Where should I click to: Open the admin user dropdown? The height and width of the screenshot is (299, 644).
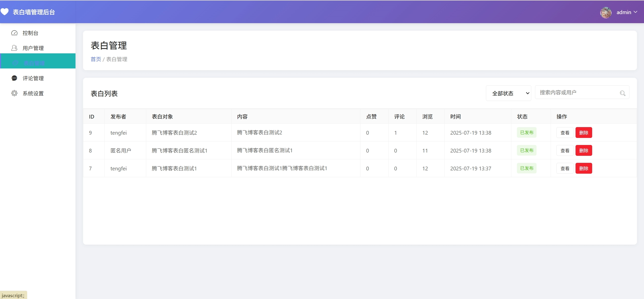627,12
